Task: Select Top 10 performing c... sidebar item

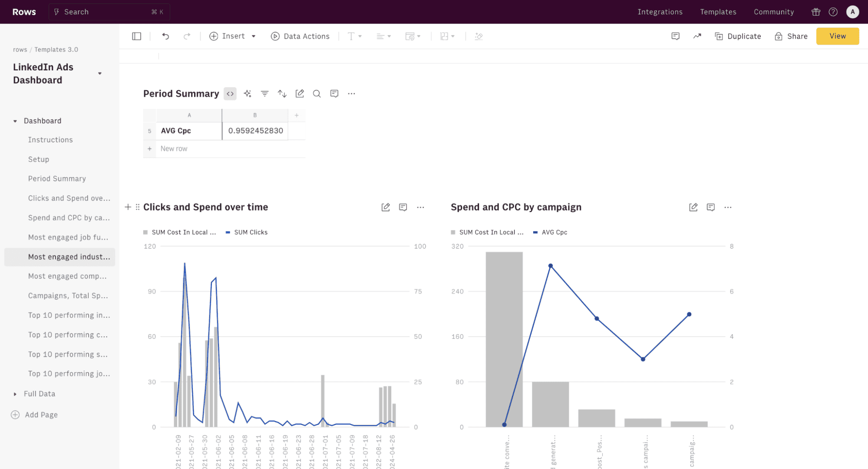Action: 68,335
